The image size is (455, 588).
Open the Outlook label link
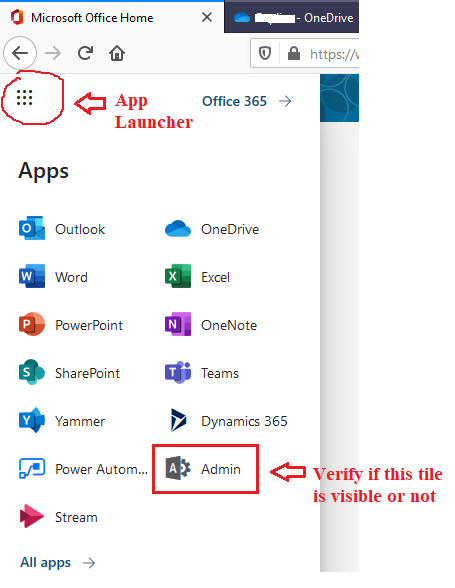tap(80, 229)
